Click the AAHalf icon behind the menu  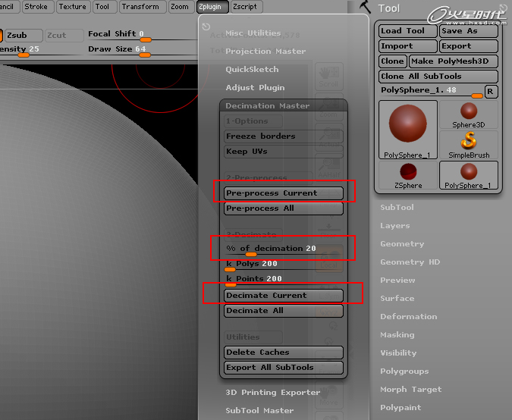point(328,167)
